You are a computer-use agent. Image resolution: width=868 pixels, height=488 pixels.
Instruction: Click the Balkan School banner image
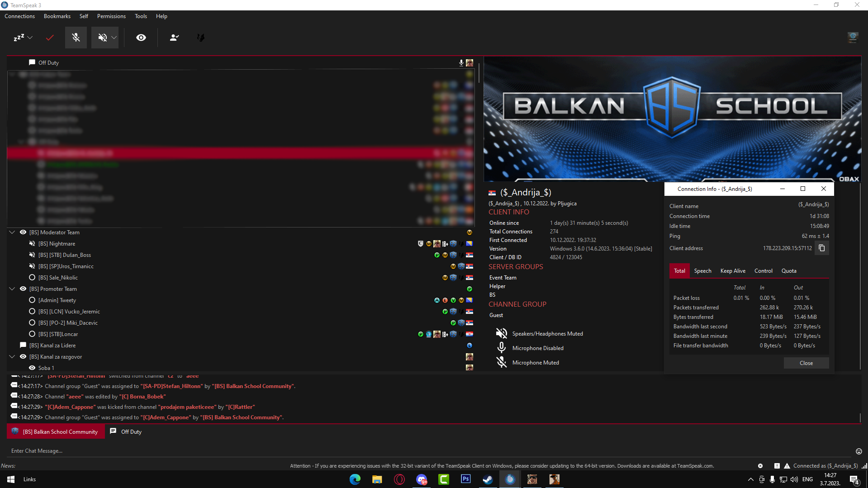click(x=672, y=119)
